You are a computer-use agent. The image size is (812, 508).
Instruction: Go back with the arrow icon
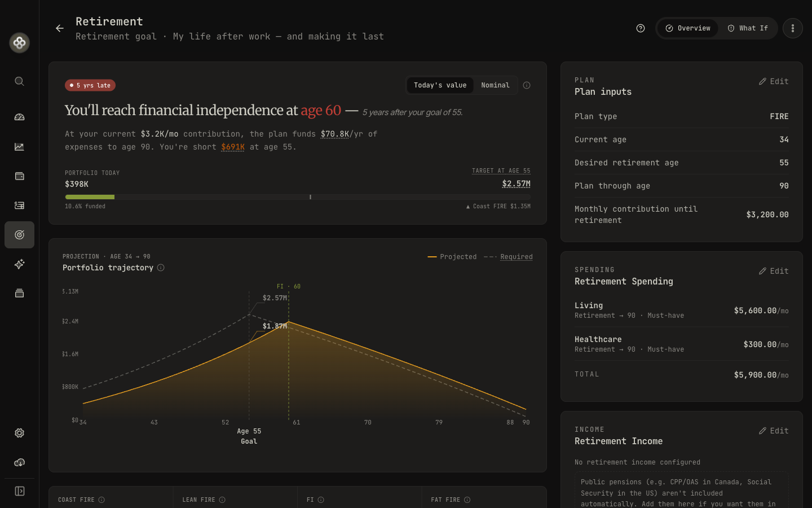point(60,28)
